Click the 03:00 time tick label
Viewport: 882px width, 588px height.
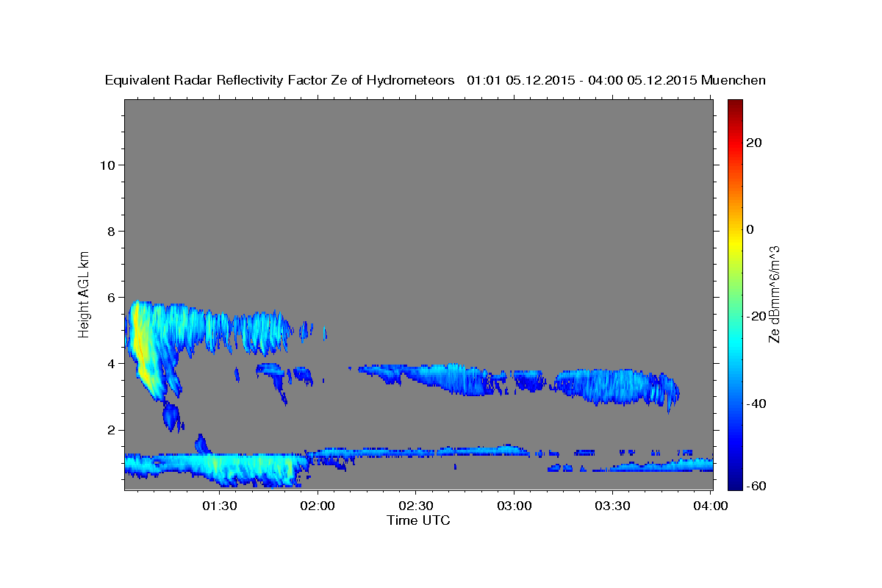coord(514,506)
